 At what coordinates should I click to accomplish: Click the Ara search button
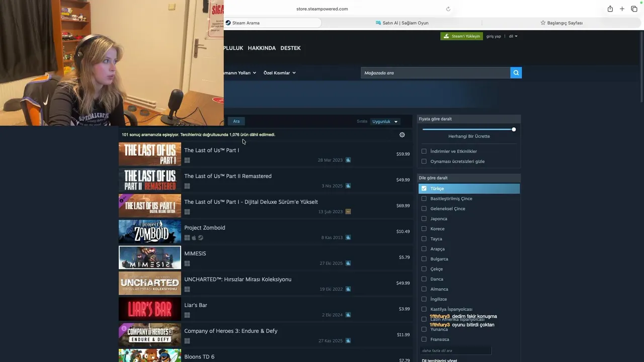click(x=236, y=121)
